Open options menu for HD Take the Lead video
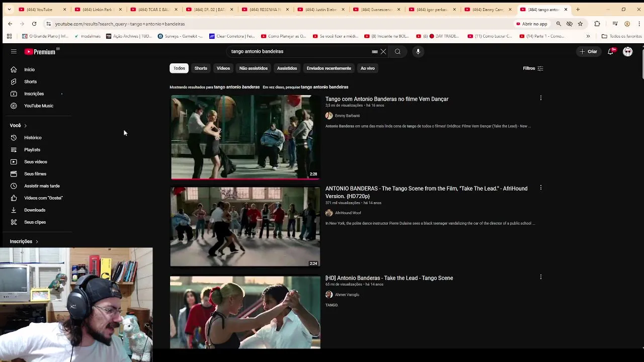644x362 pixels. [541, 277]
